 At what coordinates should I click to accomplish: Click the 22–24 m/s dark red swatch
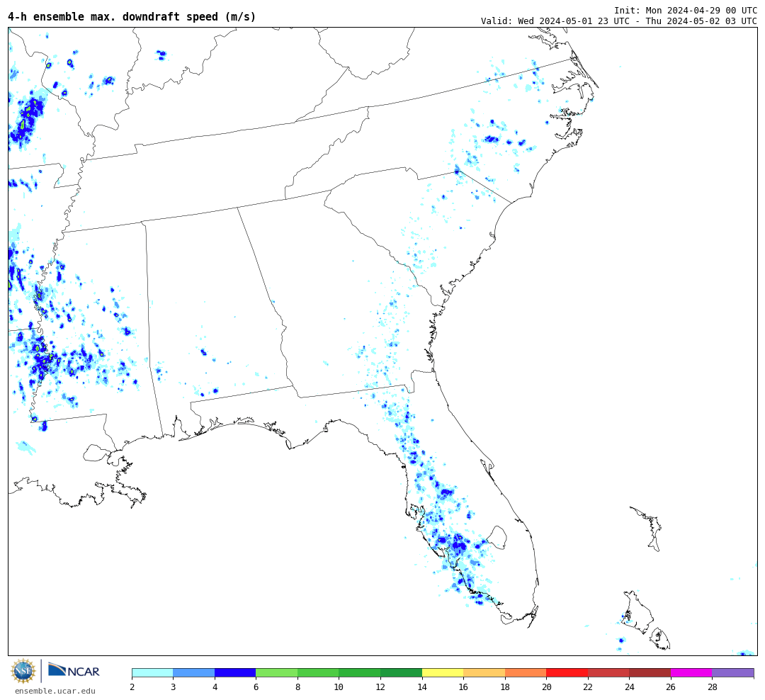click(x=608, y=672)
